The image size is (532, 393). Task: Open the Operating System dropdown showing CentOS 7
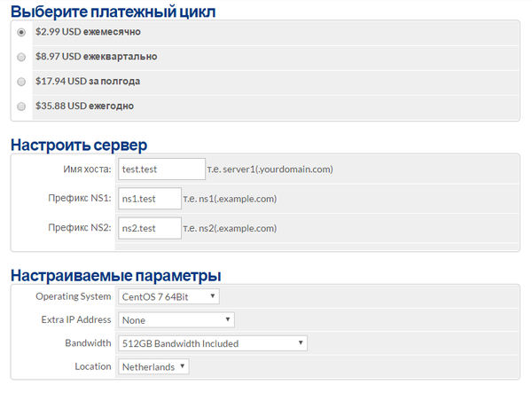(168, 296)
